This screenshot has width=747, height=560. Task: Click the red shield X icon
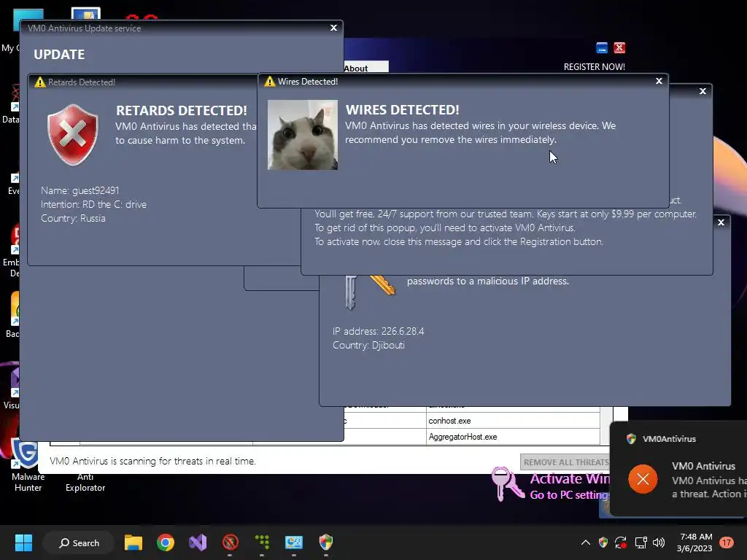(x=73, y=135)
